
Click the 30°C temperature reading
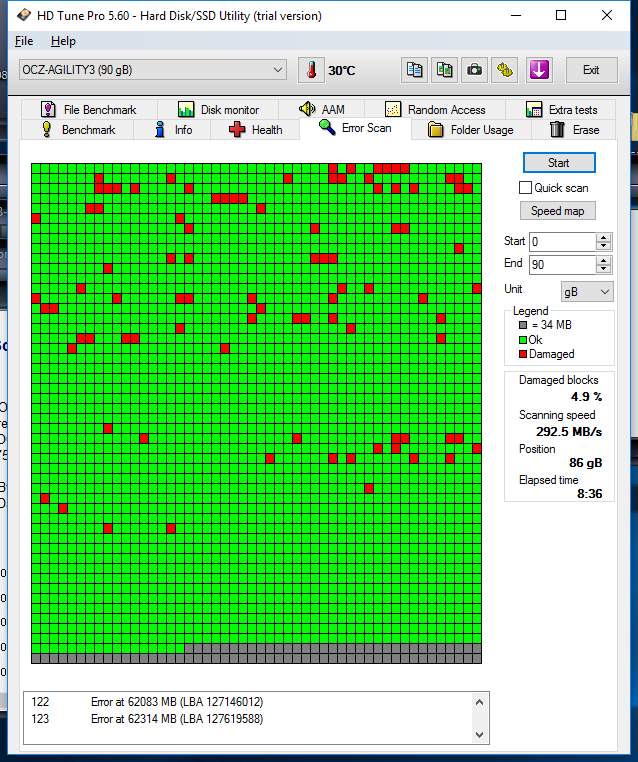(342, 71)
